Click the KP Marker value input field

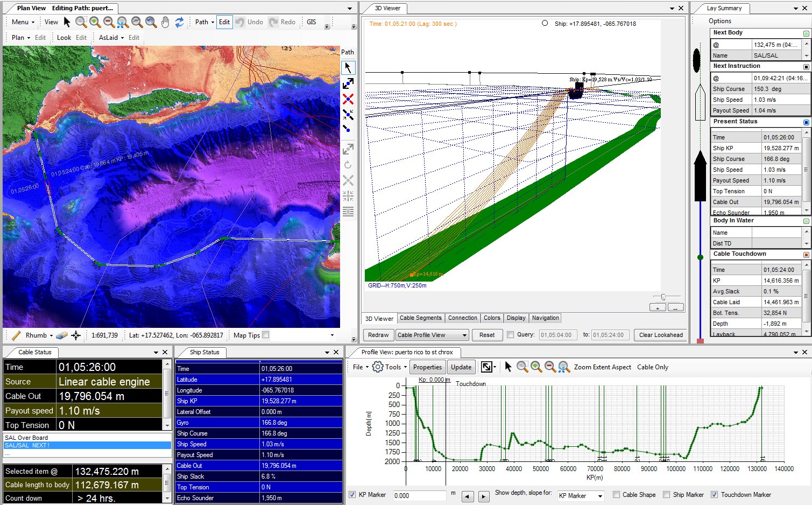[419, 495]
